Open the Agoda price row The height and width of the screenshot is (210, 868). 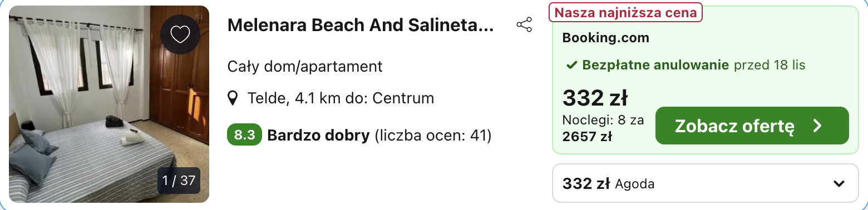point(706,183)
